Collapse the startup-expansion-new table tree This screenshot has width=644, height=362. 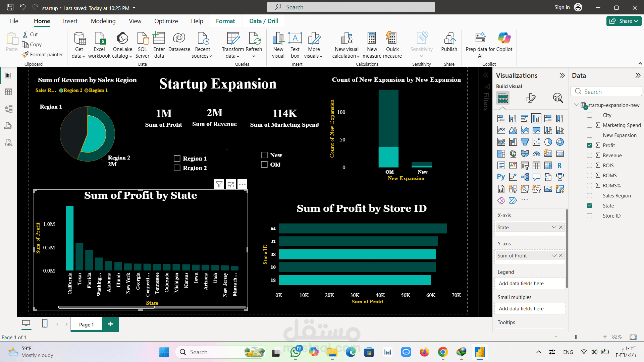pos(576,105)
